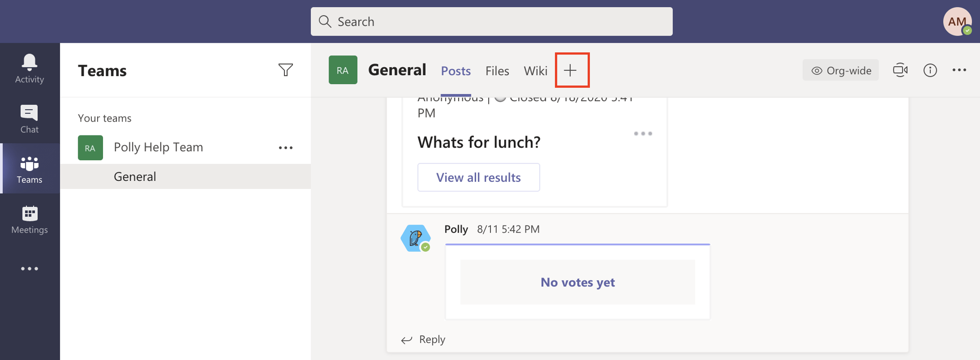Open options for Polly Help Team
The width and height of the screenshot is (980, 360).
pyautogui.click(x=286, y=147)
